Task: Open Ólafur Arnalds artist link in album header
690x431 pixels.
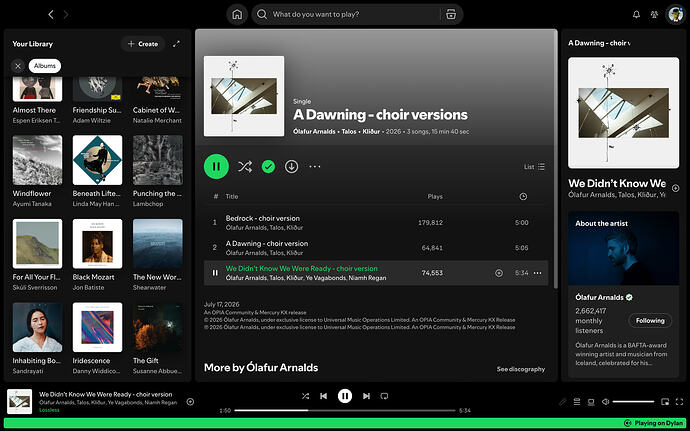Action: (313, 132)
